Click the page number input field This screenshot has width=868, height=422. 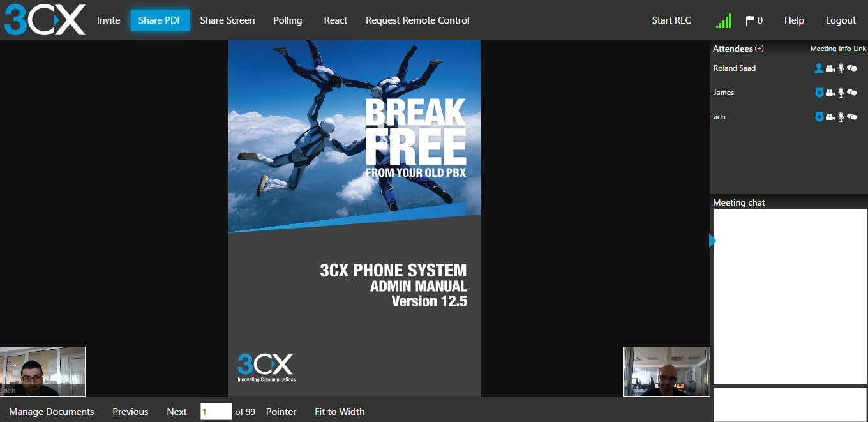(x=216, y=412)
